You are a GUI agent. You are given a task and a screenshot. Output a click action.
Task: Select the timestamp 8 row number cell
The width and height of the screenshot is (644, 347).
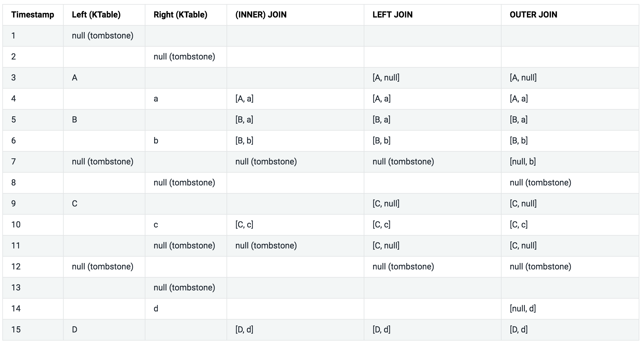[x=13, y=183]
